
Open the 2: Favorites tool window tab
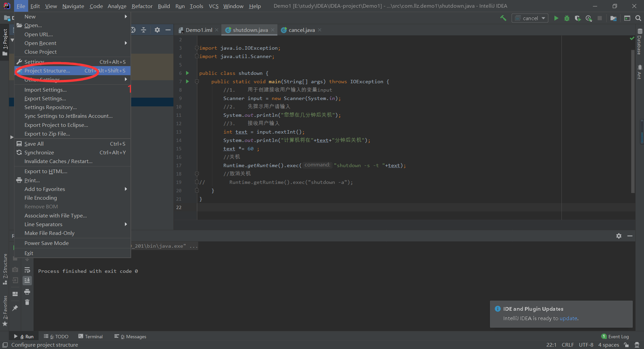point(5,310)
